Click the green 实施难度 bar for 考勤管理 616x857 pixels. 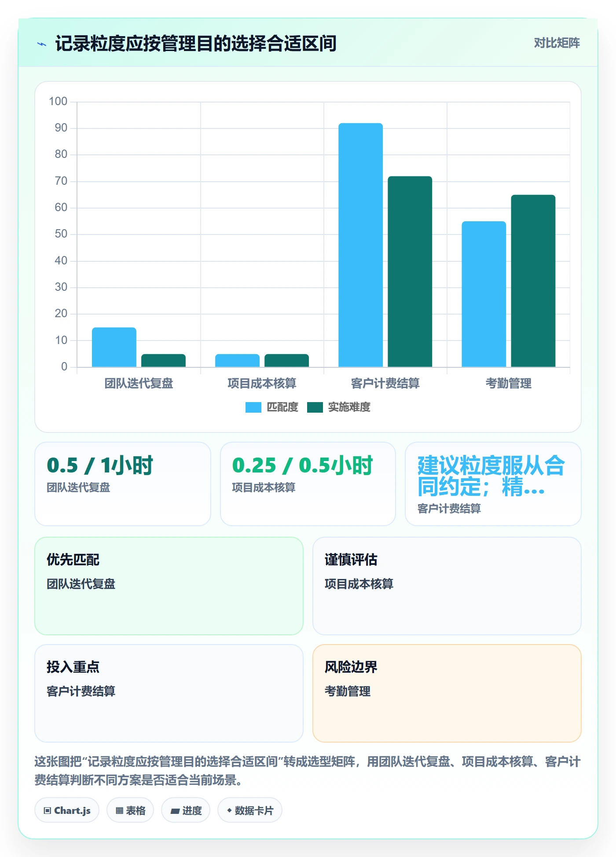pos(533,281)
